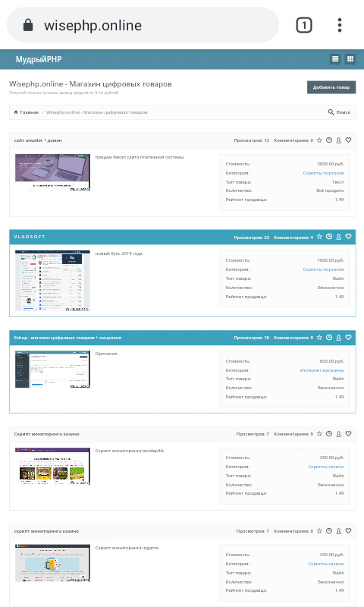Viewport: 364px width, 607px height.
Task: Open thumbnail of Eshop listing
Action: (52, 370)
